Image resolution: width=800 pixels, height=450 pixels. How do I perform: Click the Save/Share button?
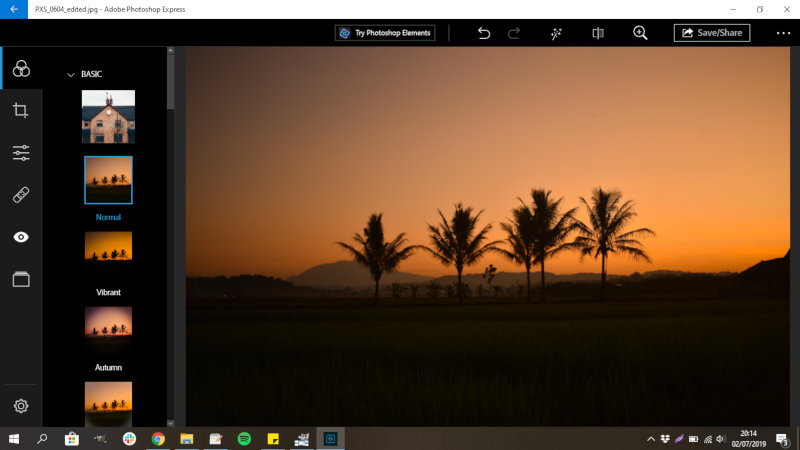(712, 33)
